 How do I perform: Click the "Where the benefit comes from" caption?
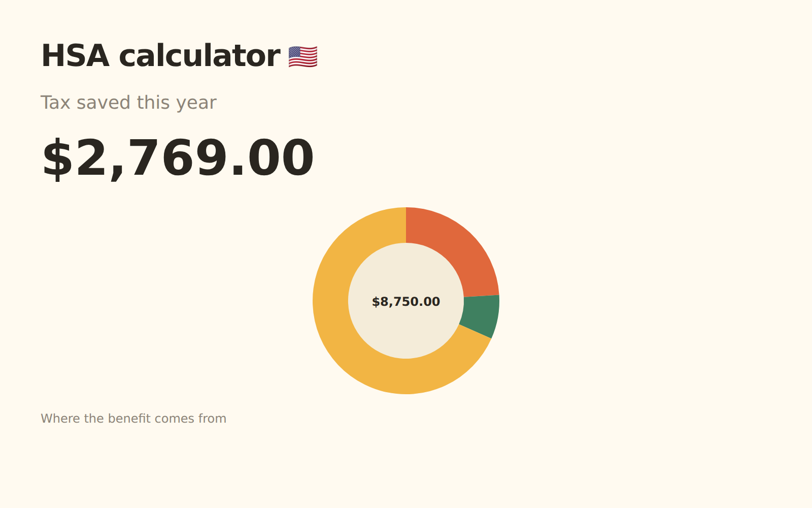[x=133, y=419]
